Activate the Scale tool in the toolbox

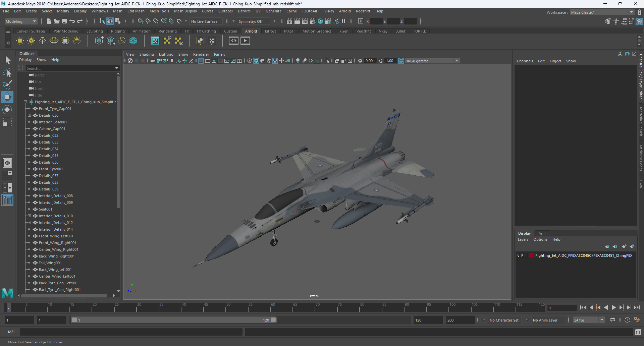click(x=7, y=122)
